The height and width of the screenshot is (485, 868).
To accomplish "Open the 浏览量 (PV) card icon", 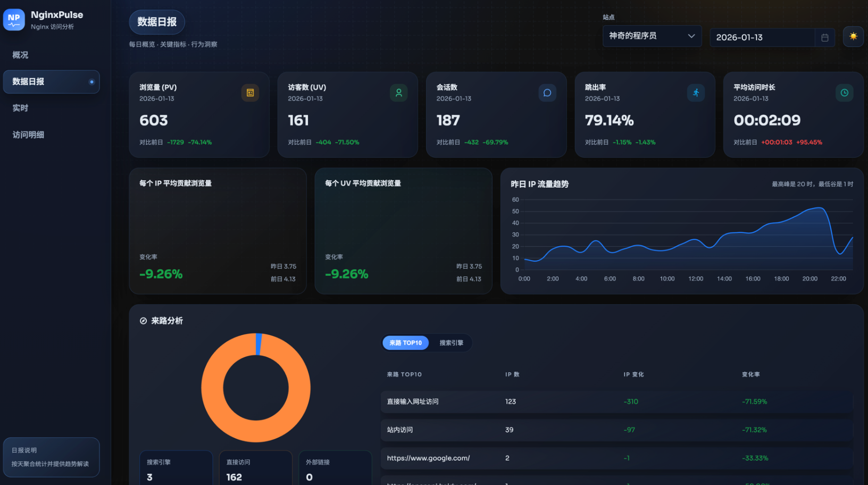I will point(250,92).
